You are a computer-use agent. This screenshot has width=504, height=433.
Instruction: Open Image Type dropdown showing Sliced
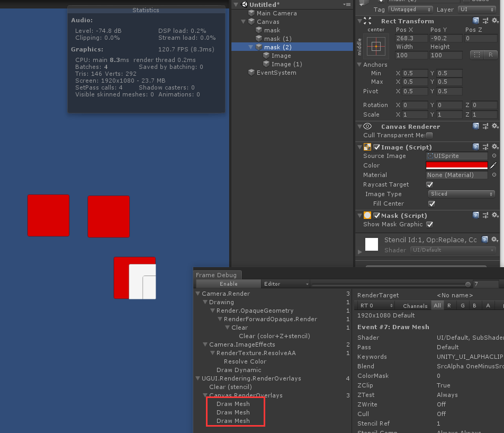point(461,194)
